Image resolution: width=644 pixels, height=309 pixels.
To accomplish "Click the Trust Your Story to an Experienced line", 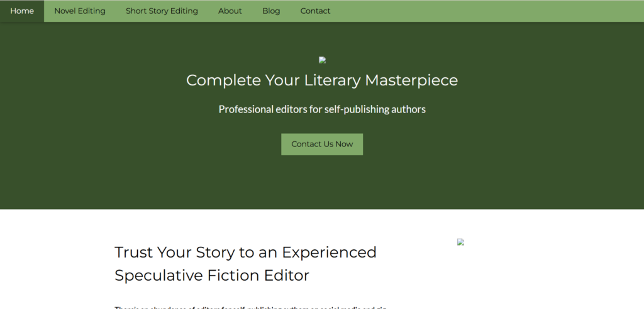I will pos(245,252).
